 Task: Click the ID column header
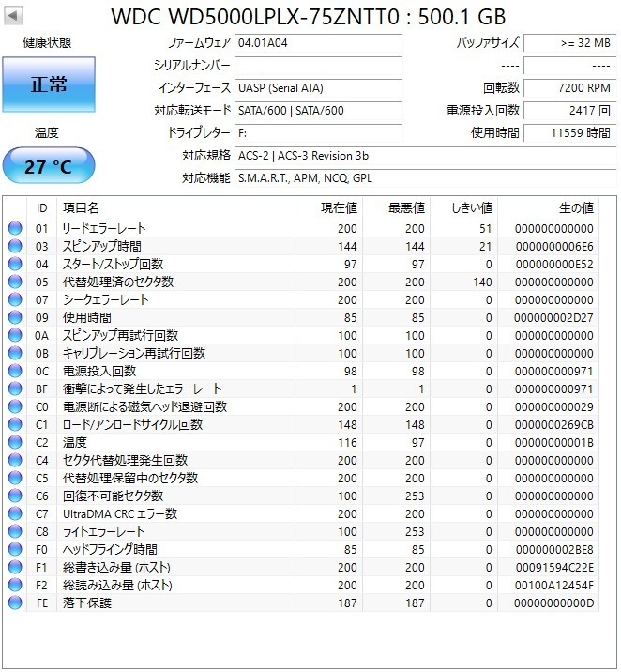[x=41, y=208]
